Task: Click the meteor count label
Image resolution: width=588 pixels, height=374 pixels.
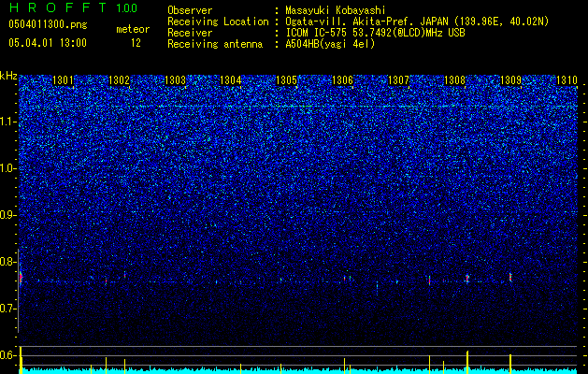Action: 133,29
